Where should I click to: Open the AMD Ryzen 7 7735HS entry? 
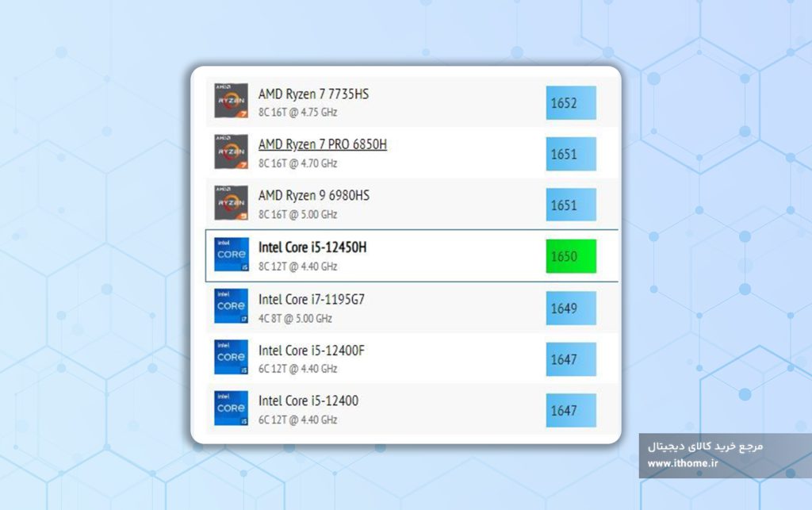pyautogui.click(x=313, y=94)
